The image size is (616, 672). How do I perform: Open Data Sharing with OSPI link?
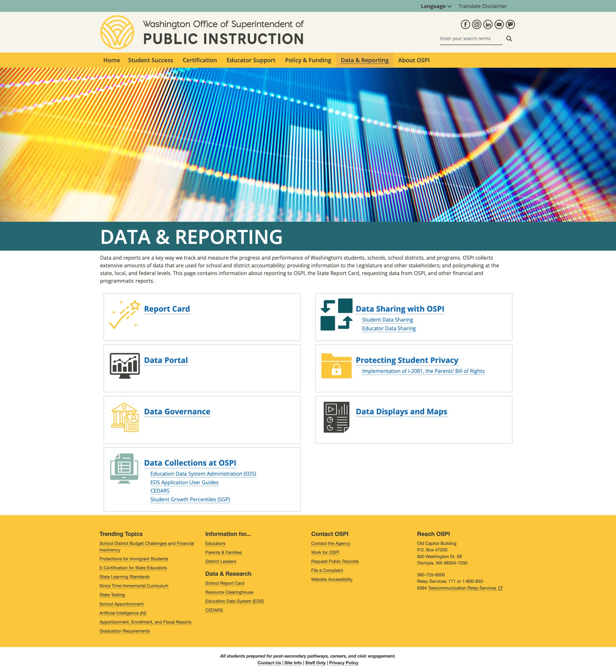[x=400, y=309]
